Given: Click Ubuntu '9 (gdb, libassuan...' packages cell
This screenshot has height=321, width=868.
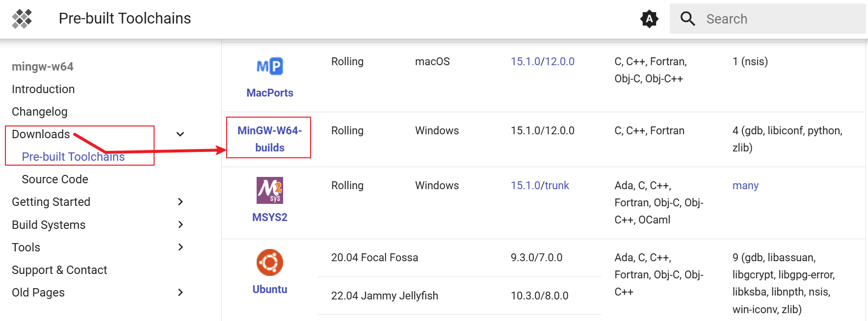Looking at the screenshot, I should [x=784, y=283].
